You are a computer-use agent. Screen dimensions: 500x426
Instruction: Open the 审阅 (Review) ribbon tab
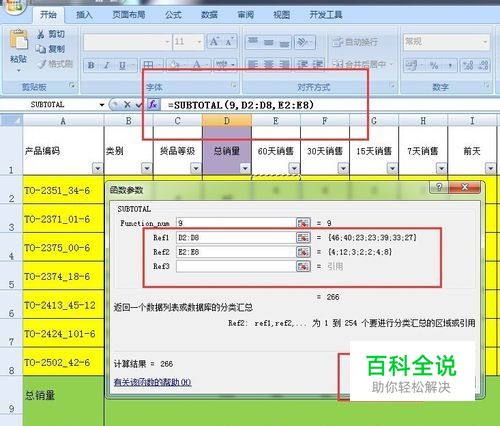point(246,15)
